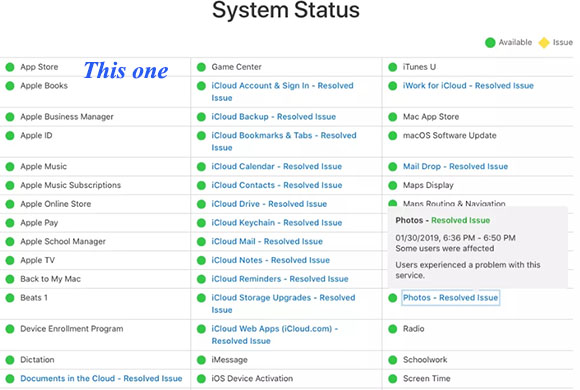Click the green dot beside Game Center
580x390 pixels.
coord(201,67)
